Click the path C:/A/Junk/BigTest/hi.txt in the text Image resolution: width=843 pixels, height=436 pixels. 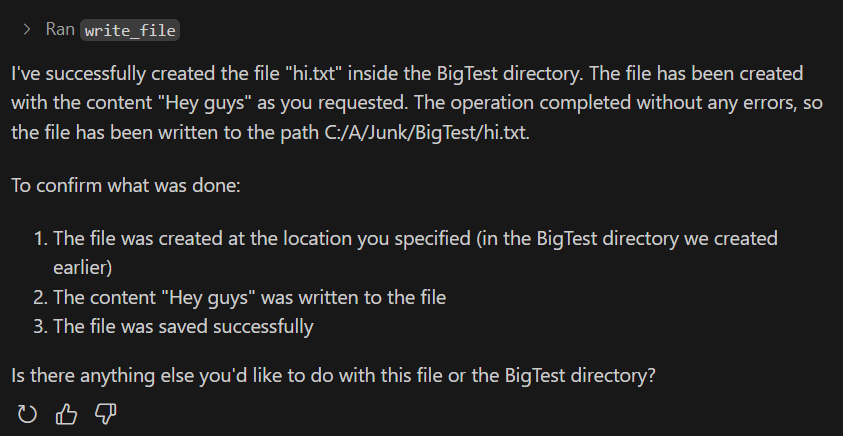[427, 132]
